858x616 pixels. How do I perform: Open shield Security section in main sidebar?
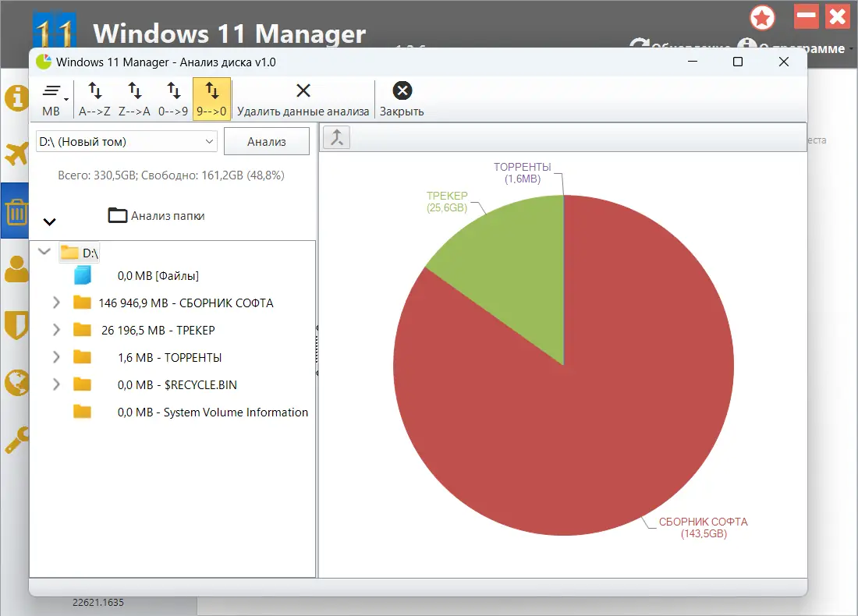pos(16,325)
